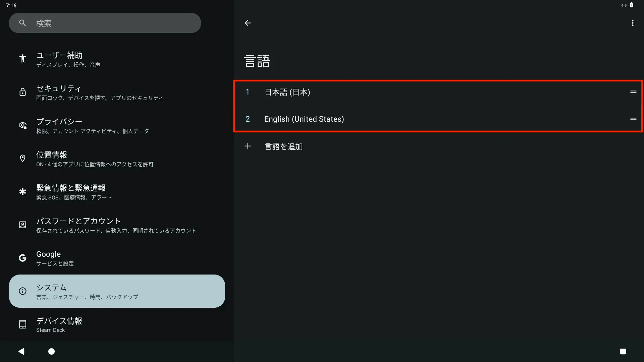Click the セキュリティ lock icon
Image resolution: width=644 pixels, height=362 pixels.
tap(22, 92)
